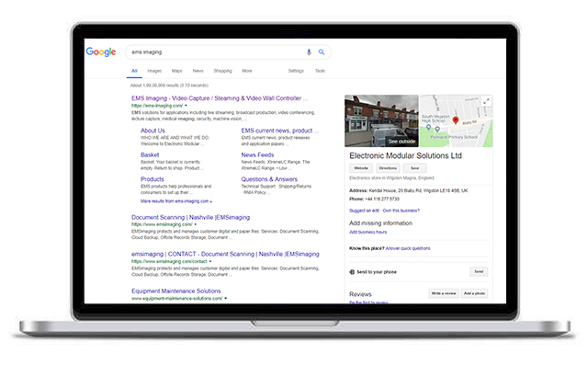Click the About results count text
This screenshot has width=588, height=365.
pyautogui.click(x=169, y=86)
